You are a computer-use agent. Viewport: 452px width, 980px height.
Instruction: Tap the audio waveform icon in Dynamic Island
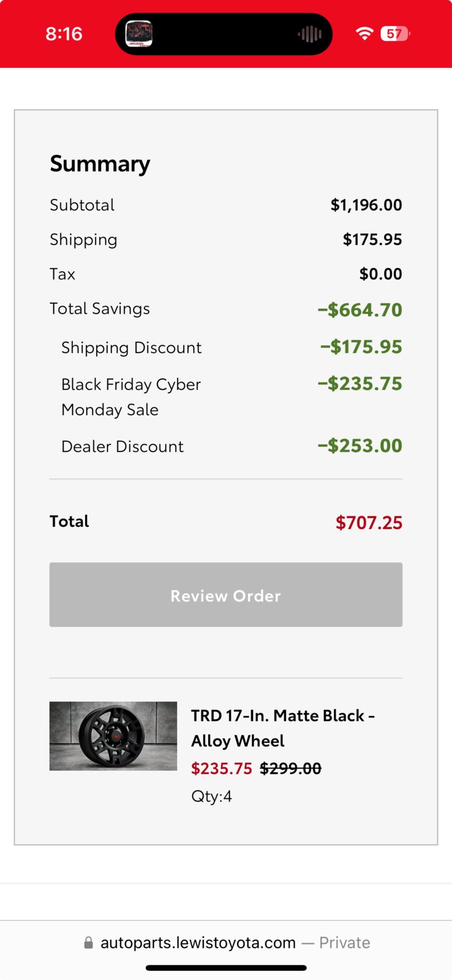click(x=310, y=34)
